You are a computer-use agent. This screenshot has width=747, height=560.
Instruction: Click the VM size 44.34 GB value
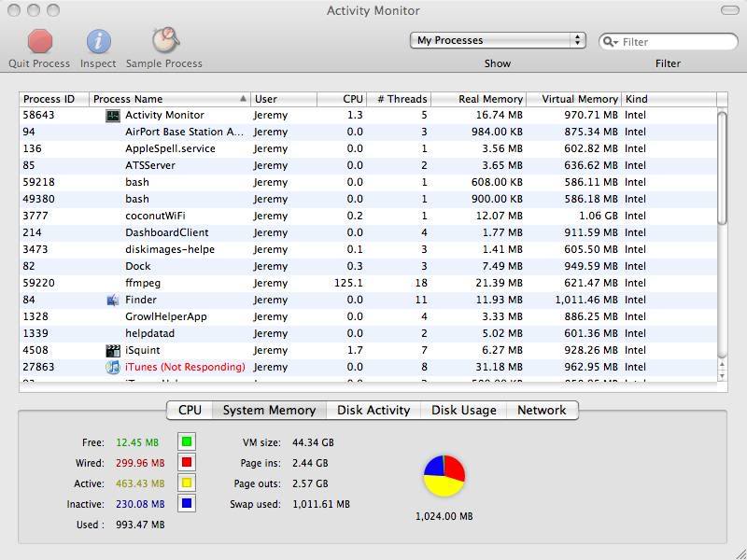(x=313, y=442)
